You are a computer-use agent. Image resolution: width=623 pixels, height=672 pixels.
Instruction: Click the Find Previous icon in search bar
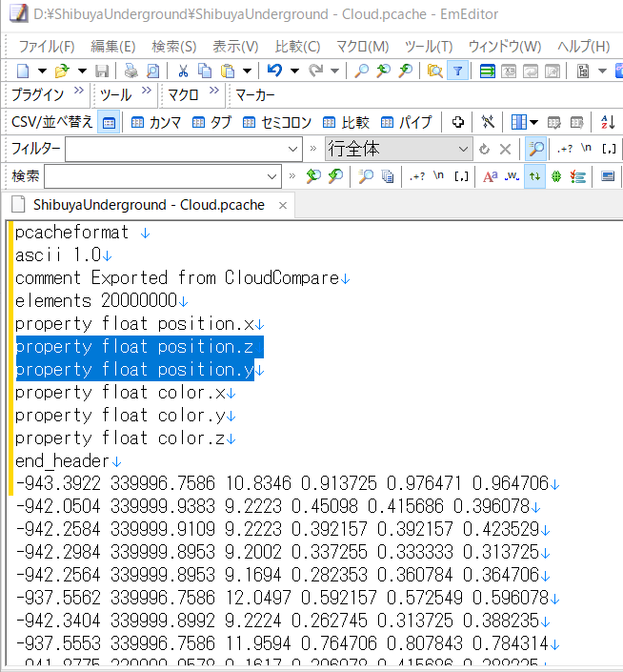click(x=313, y=176)
